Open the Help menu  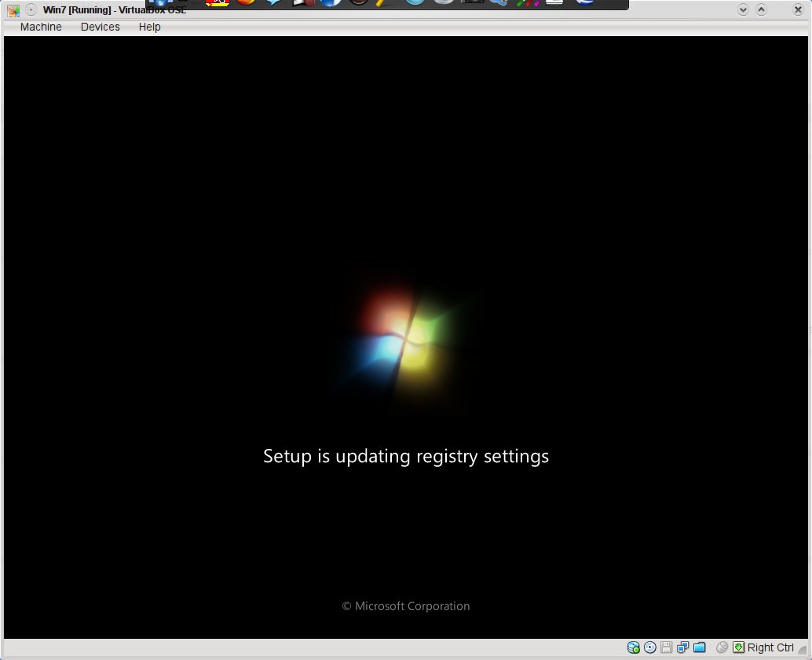tap(150, 27)
